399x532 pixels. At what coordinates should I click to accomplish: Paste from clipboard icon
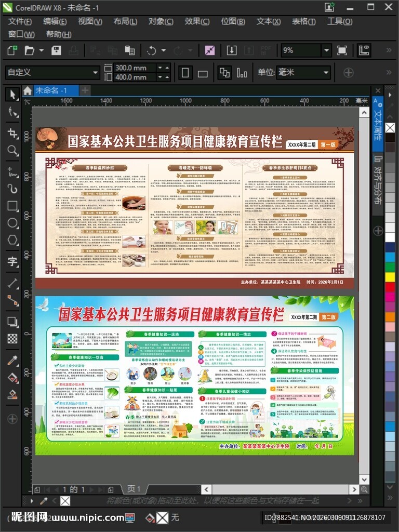pos(129,50)
